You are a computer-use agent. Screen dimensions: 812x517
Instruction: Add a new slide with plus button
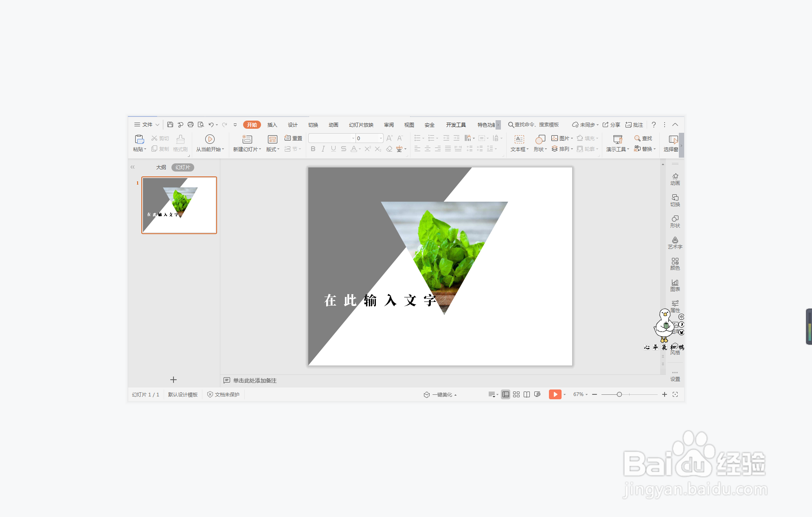pos(173,380)
